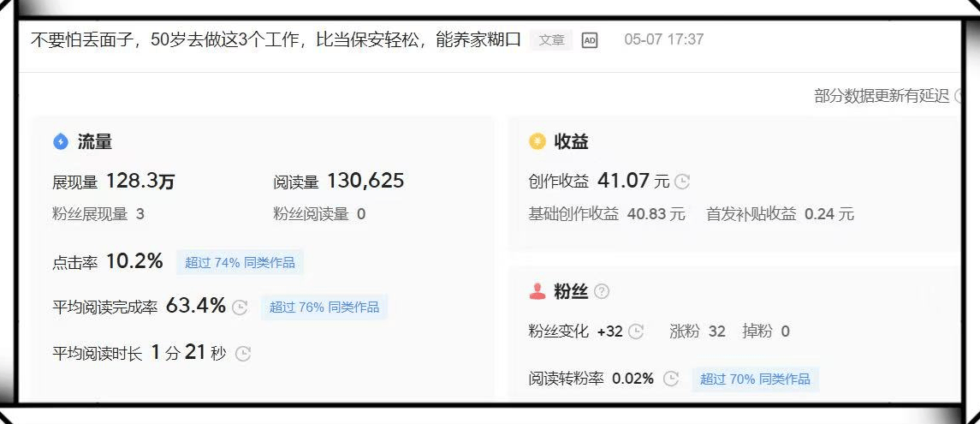The height and width of the screenshot is (424, 980).
Task: Click the 基础创作收益 40.83 元 entry
Action: (607, 214)
